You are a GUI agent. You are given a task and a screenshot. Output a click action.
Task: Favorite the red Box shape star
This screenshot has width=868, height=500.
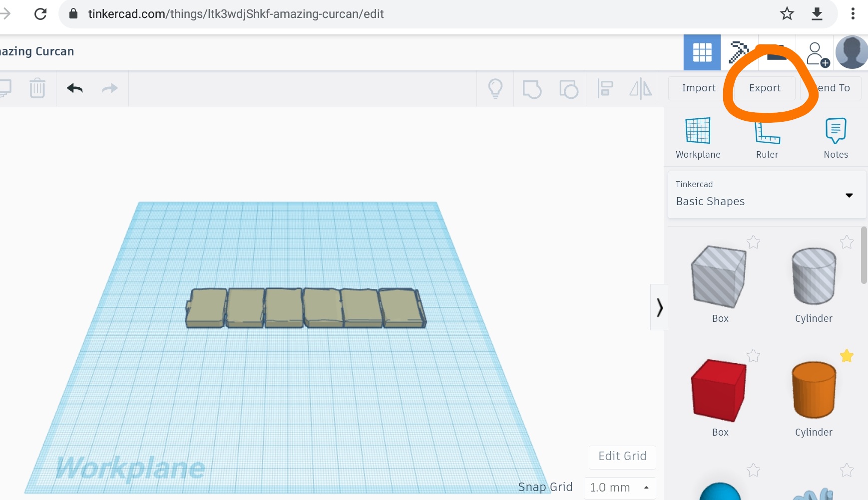[x=753, y=356]
